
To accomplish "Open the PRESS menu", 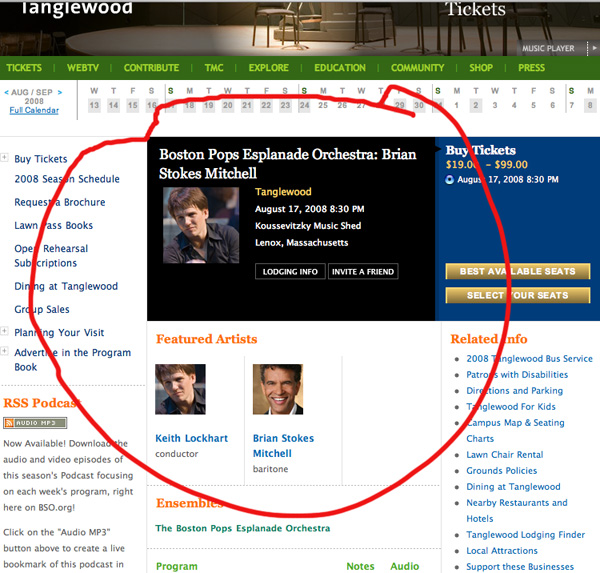I will tap(531, 68).
